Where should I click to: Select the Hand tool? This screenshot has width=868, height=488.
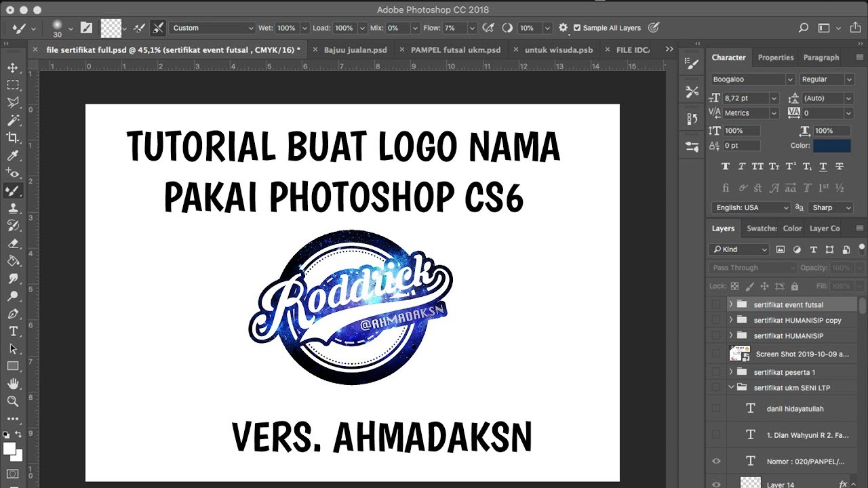coord(13,384)
